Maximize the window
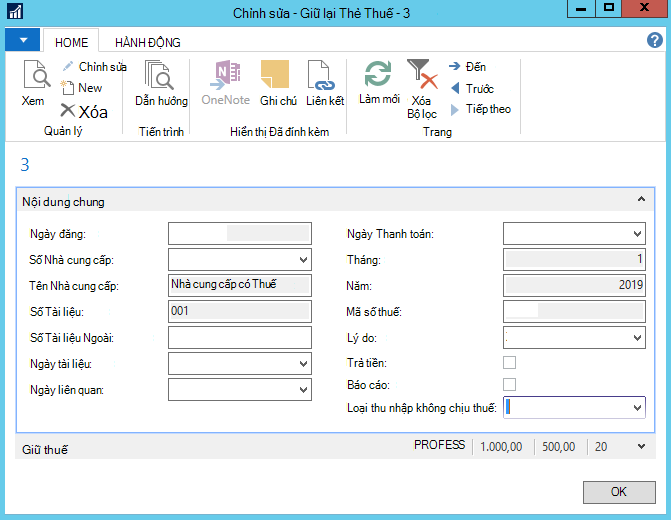The height and width of the screenshot is (520, 671). 608,9
